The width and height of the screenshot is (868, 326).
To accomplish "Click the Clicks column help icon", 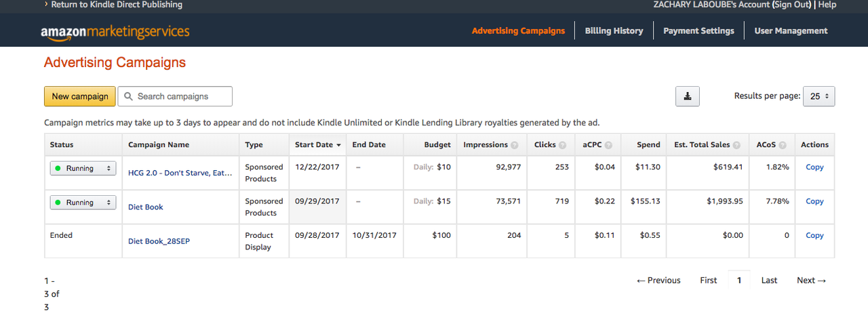I will (x=562, y=145).
